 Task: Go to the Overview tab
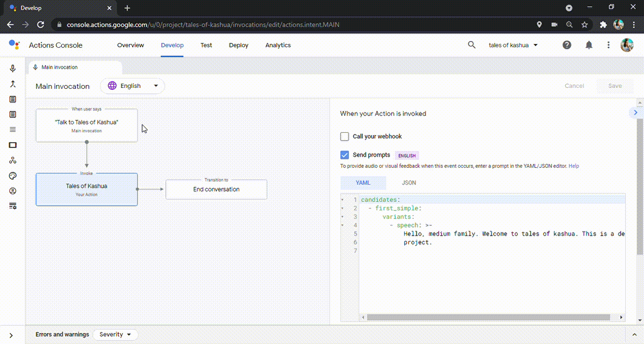click(x=131, y=45)
